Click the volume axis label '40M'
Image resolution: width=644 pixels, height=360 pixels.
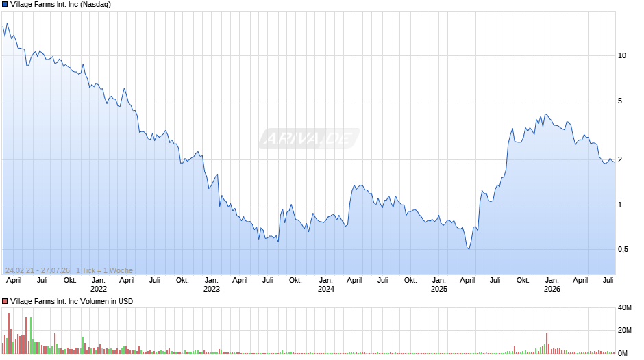point(624,308)
